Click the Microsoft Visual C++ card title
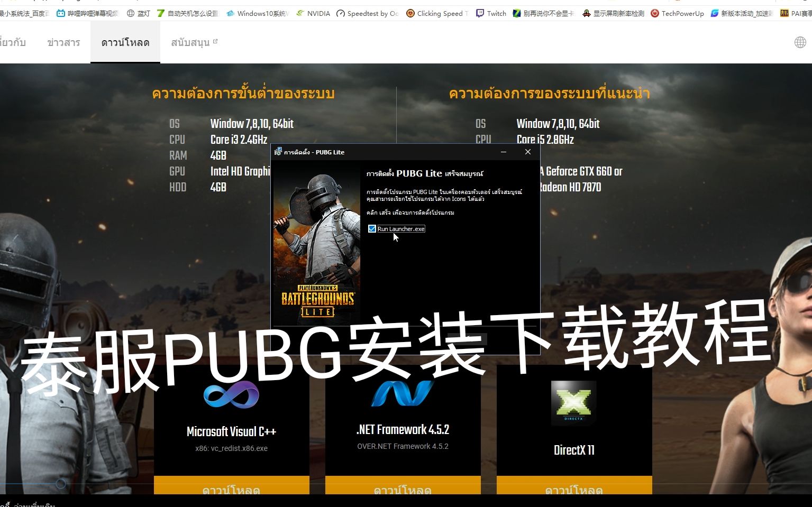 click(231, 431)
